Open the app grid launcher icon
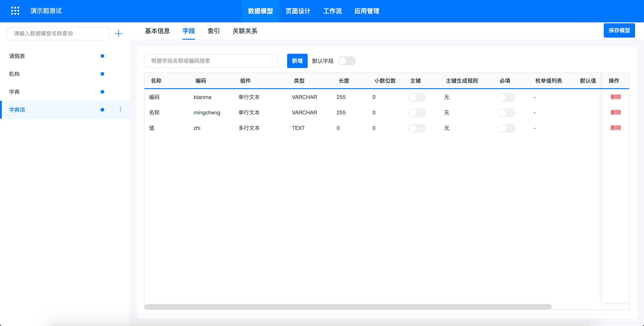The width and height of the screenshot is (644, 326). coord(15,11)
